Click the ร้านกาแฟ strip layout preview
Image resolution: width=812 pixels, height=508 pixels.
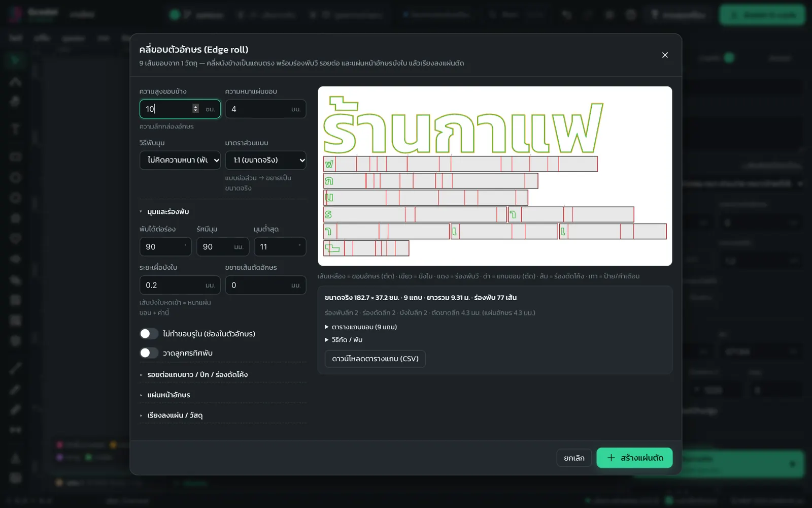495,176
